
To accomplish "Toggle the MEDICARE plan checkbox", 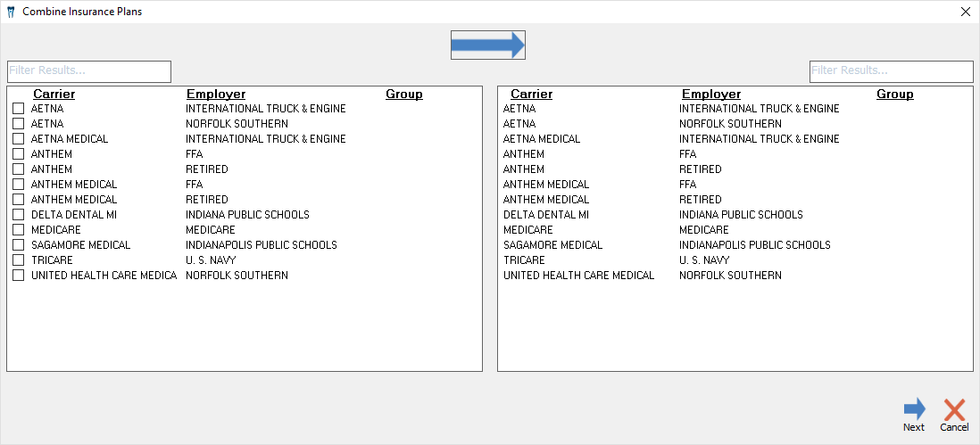I will pos(18,230).
